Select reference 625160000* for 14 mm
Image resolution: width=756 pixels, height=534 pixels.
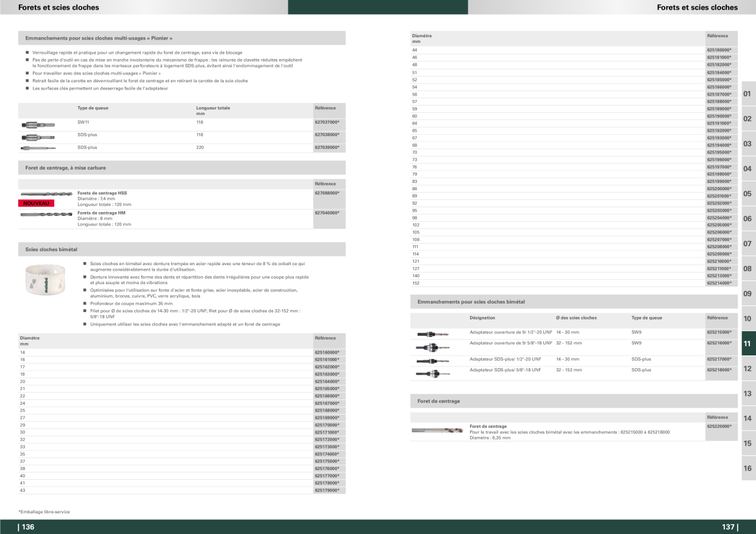[x=327, y=352]
